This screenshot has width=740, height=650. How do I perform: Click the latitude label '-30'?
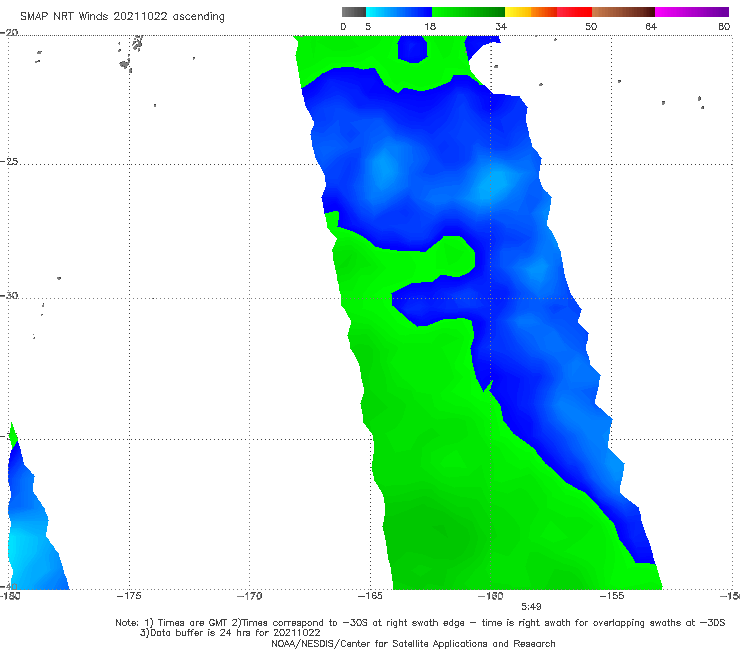tap(9, 296)
